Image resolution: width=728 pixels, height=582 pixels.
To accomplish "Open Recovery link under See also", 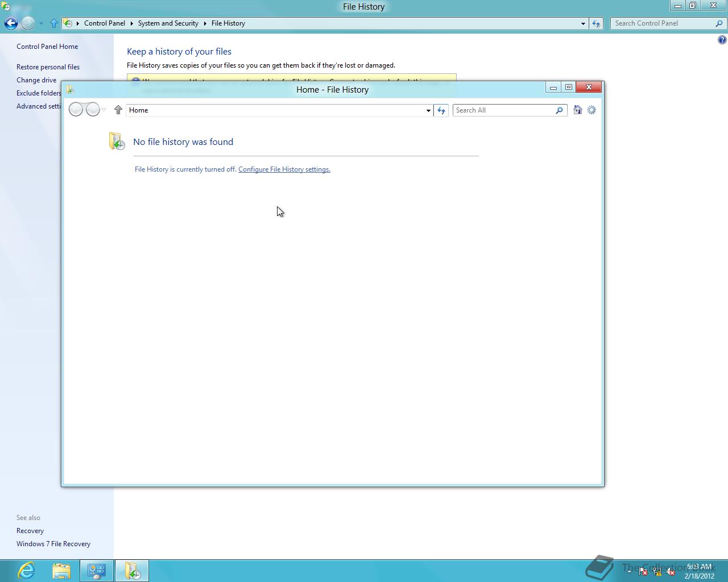I will [30, 531].
